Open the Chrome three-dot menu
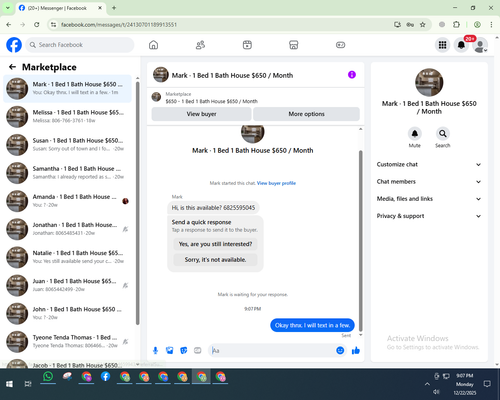Image resolution: width=500 pixels, height=400 pixels. [x=491, y=24]
